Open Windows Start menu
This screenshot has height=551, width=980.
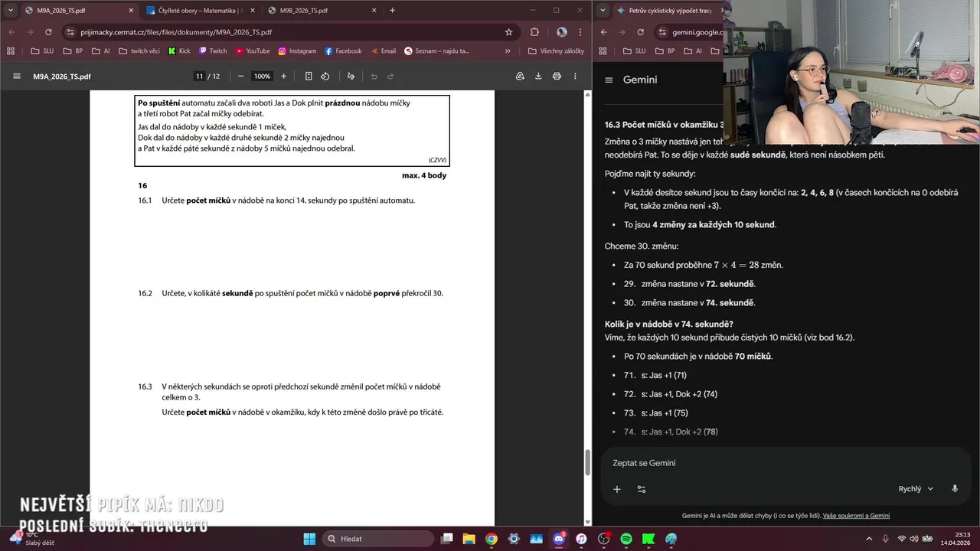pos(309,539)
